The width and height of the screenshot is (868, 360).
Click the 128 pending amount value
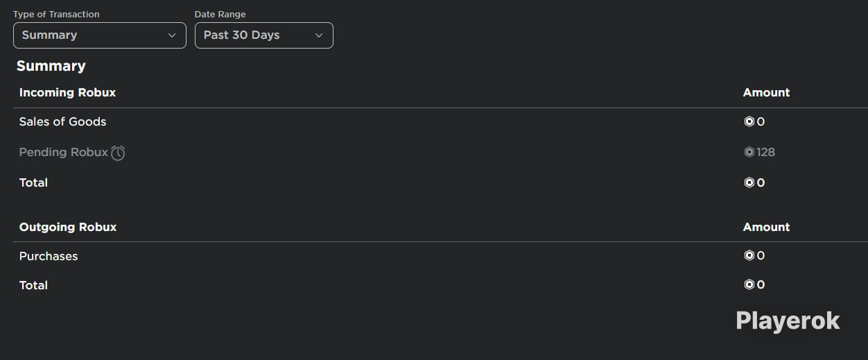[x=766, y=152]
